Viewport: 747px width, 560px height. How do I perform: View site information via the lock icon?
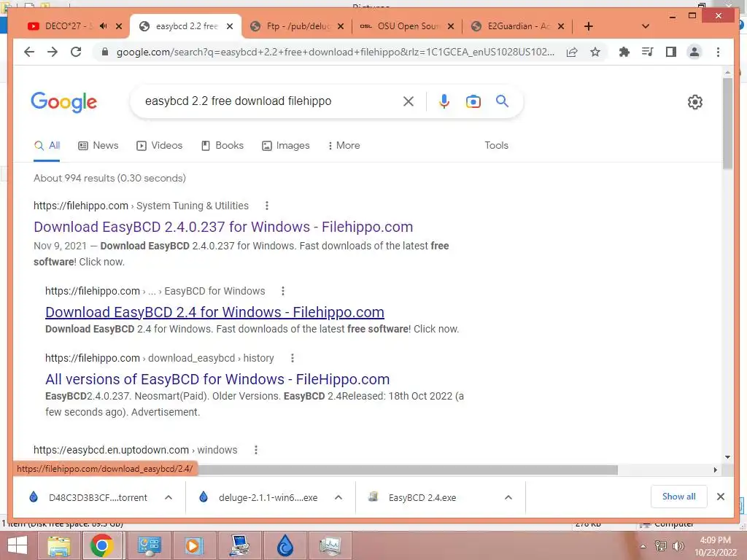click(x=105, y=52)
